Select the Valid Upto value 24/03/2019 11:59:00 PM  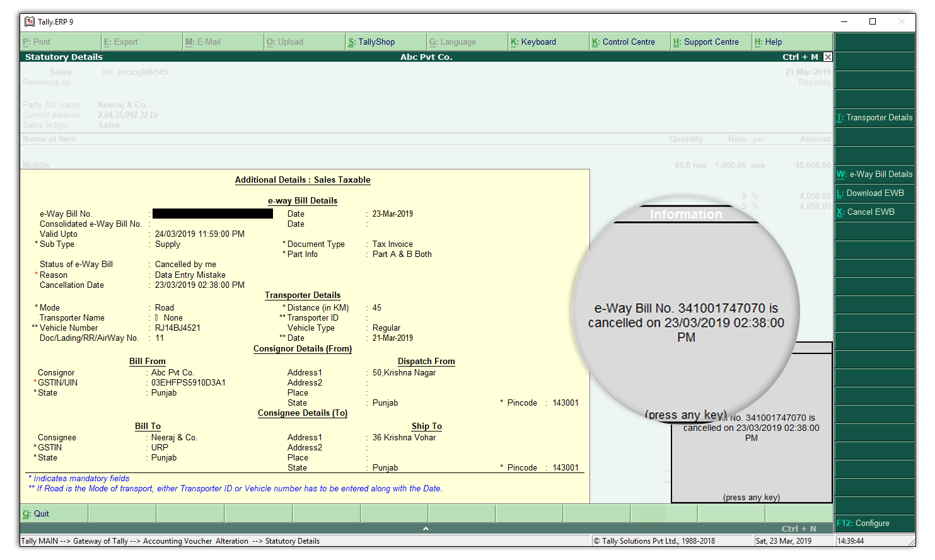coord(200,234)
